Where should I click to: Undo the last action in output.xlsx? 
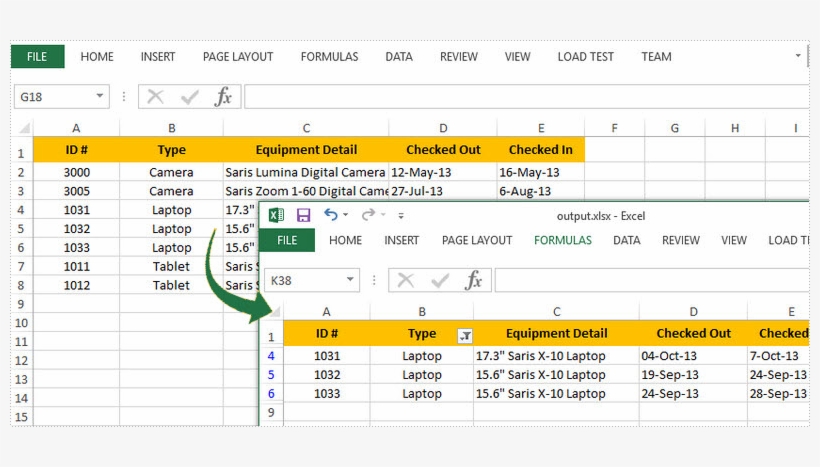point(331,214)
